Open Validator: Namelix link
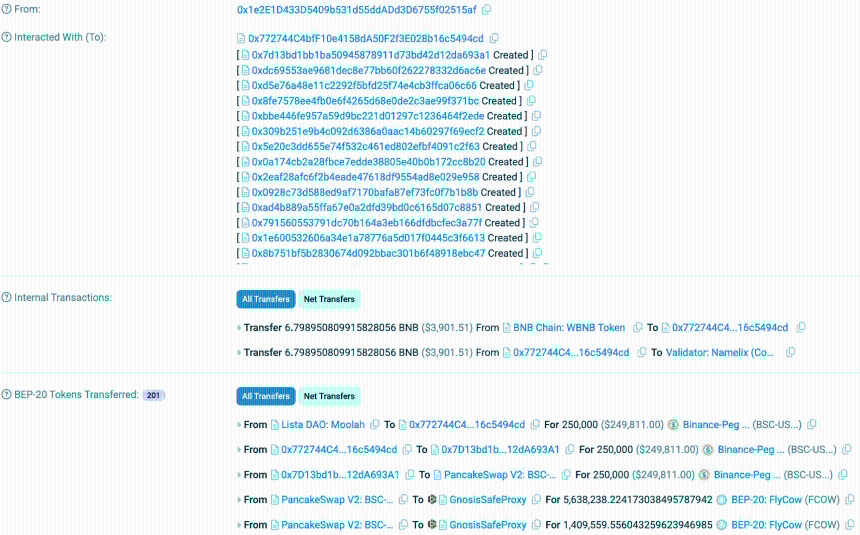 (x=720, y=353)
